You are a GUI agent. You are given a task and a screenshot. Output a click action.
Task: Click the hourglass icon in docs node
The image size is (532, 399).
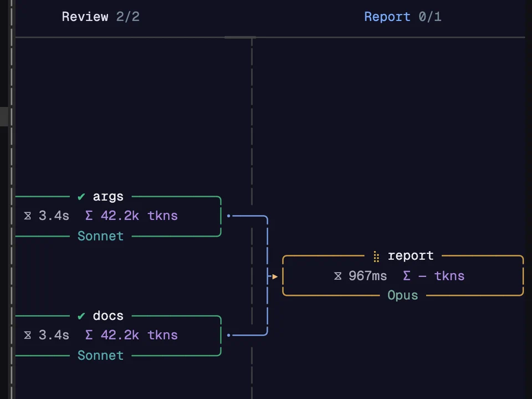(x=28, y=335)
